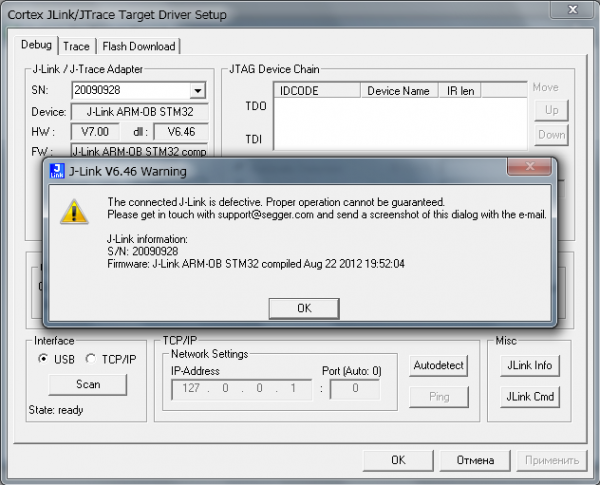This screenshot has height=485, width=600.
Task: Click the Ping button
Action: tap(439, 397)
